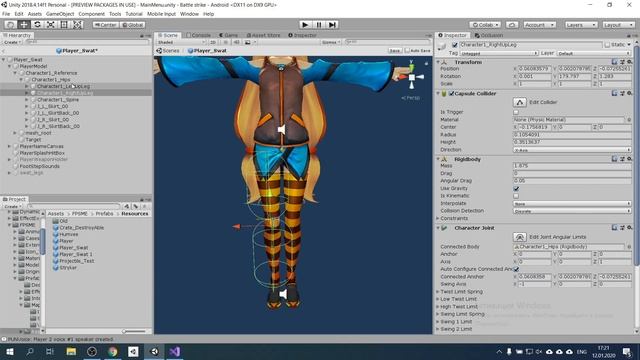The image size is (640, 360).
Task: Select the Move tool in toolbar
Action: tap(24, 24)
